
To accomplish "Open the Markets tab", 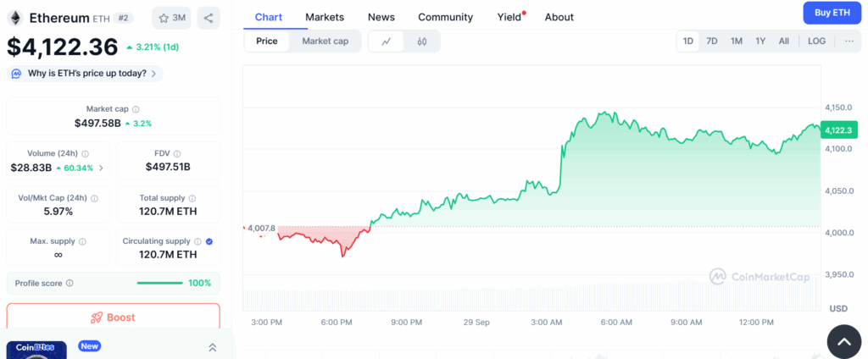I will (325, 17).
